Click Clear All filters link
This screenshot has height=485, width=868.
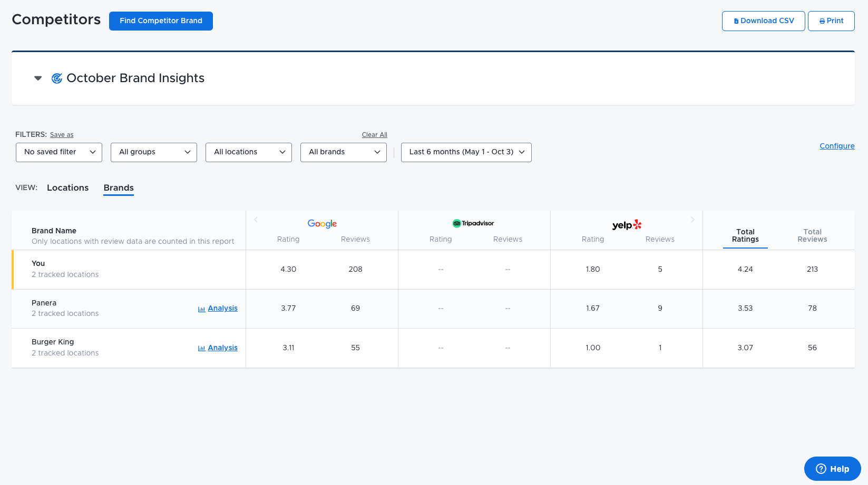click(374, 135)
